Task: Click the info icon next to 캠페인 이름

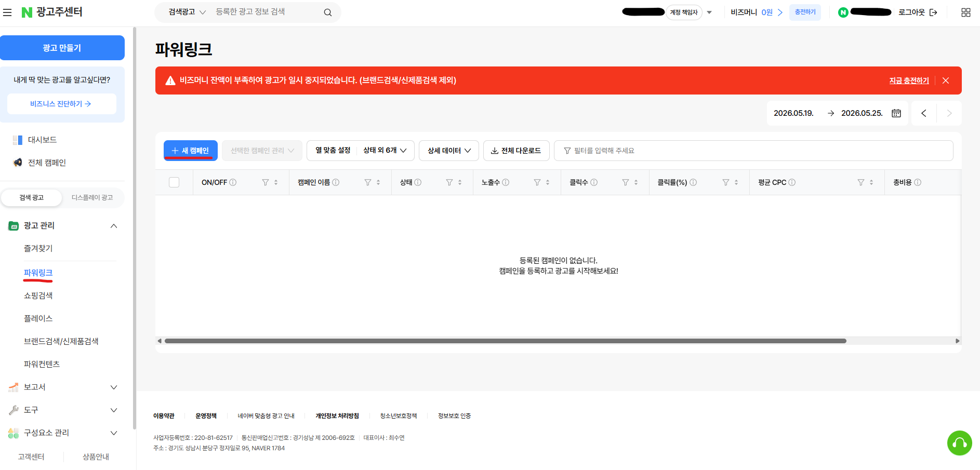Action: (x=336, y=182)
